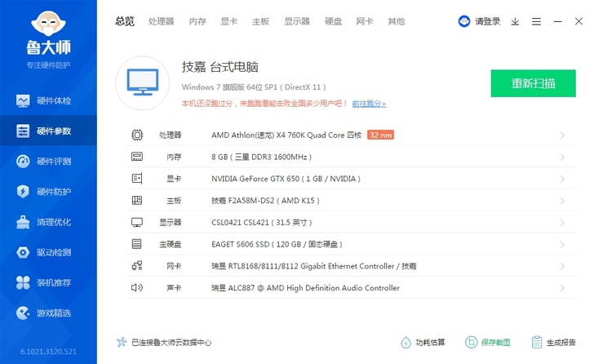Image resolution: width=594 pixels, height=364 pixels.
Task: Expand the CSL0421 monitor row arrow
Action: 562,223
